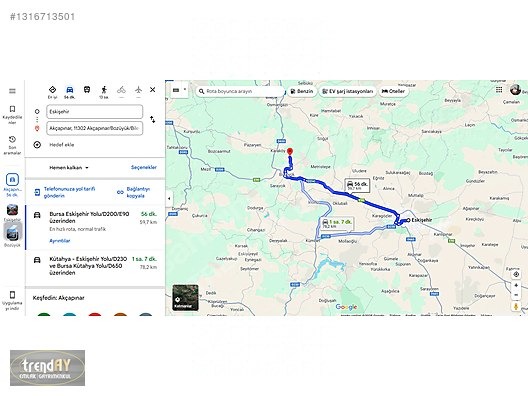
Task: Edit the Eskişehir starting point field
Action: [95, 112]
